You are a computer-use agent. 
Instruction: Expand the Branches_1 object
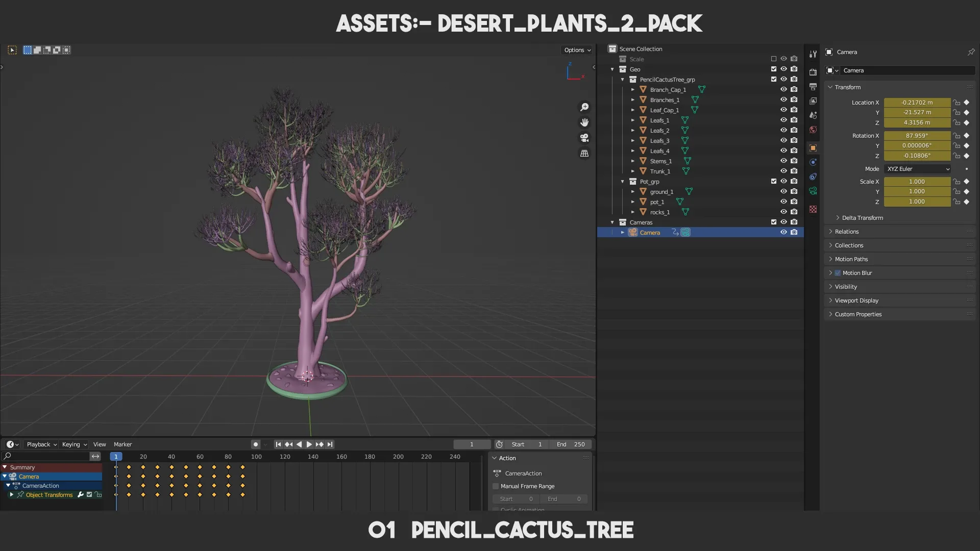point(633,100)
